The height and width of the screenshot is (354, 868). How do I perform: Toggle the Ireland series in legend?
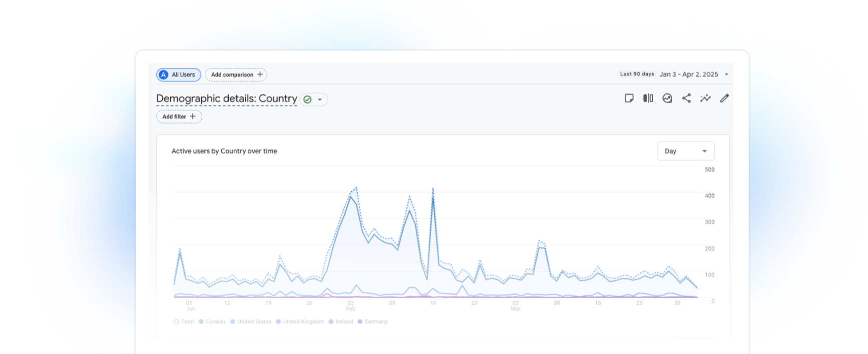click(x=340, y=321)
